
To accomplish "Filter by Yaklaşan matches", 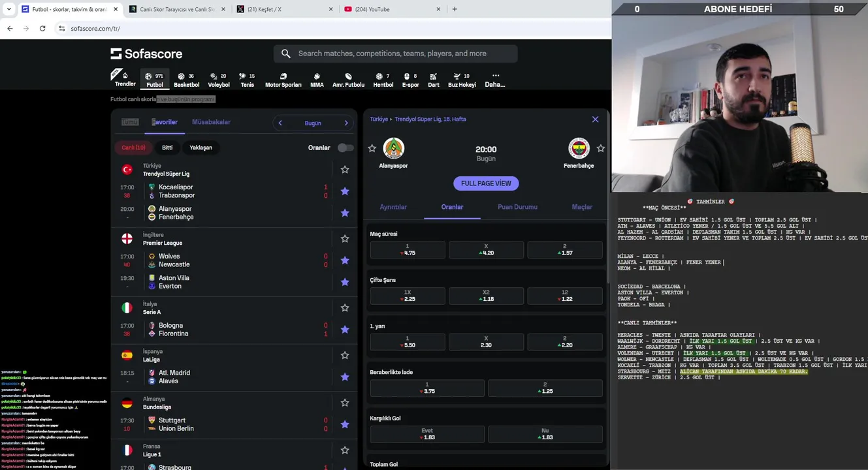I will (201, 148).
